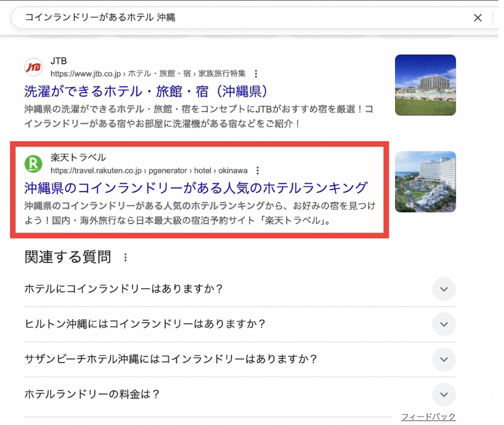
Task: Expand question about ヒルトン沖縄 coin laundry
Action: click(444, 324)
